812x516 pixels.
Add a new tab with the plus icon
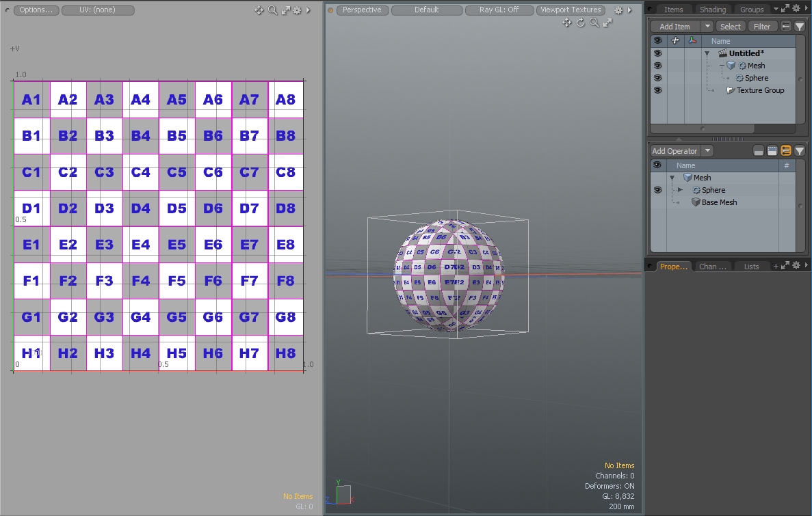tap(776, 267)
